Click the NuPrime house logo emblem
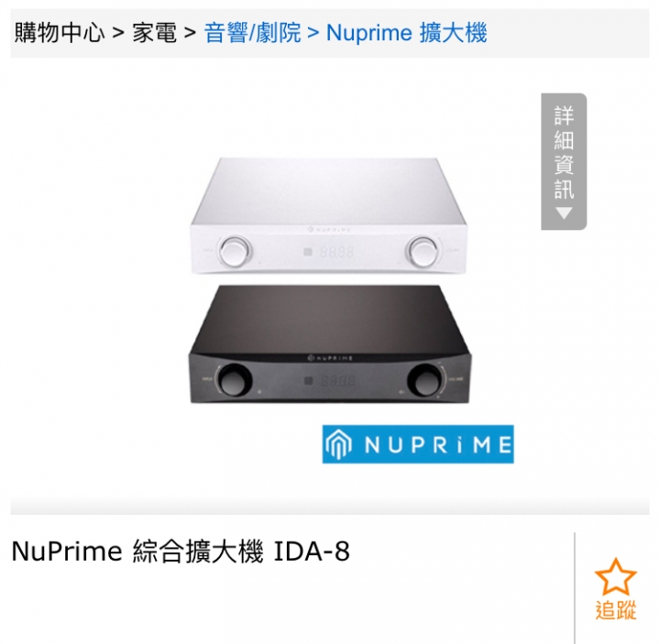This screenshot has width=660, height=644. [337, 444]
